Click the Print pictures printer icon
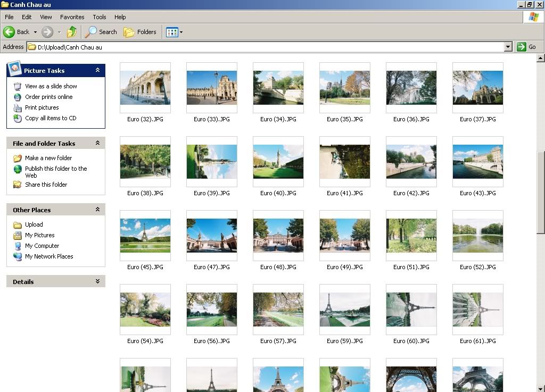545x392 pixels. pyautogui.click(x=18, y=108)
